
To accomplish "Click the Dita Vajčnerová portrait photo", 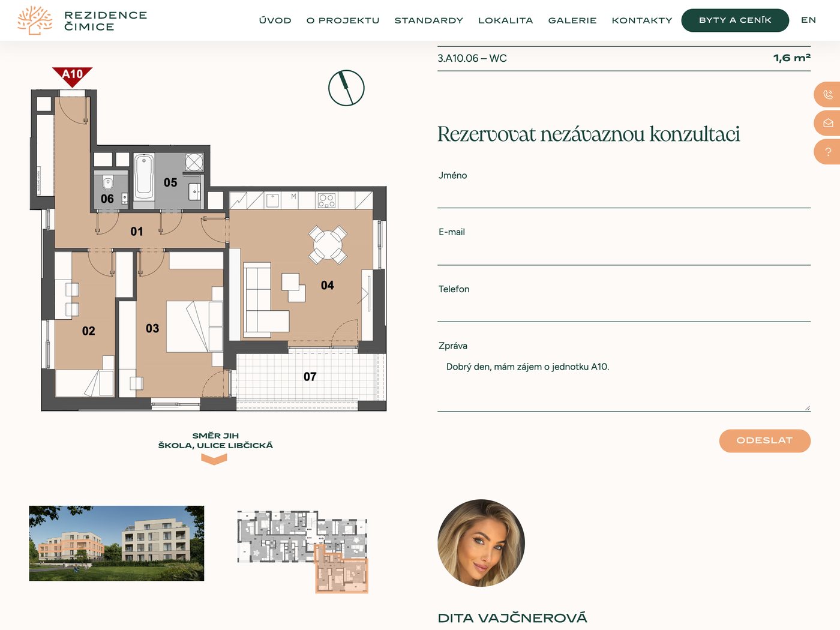I will 481,543.
